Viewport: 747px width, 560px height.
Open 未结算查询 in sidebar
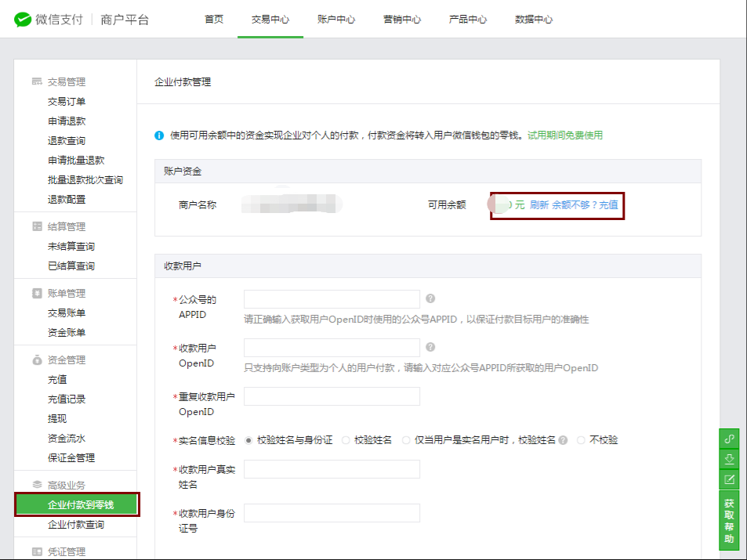point(71,246)
